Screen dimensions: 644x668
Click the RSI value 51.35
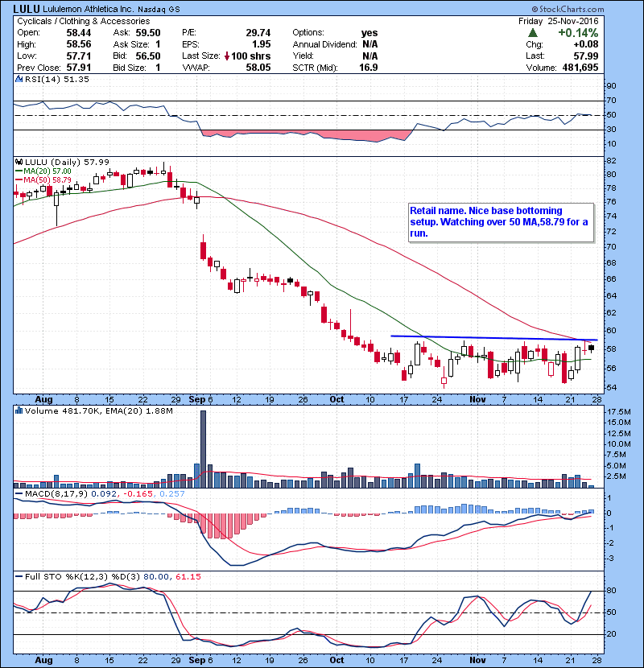tap(76, 79)
